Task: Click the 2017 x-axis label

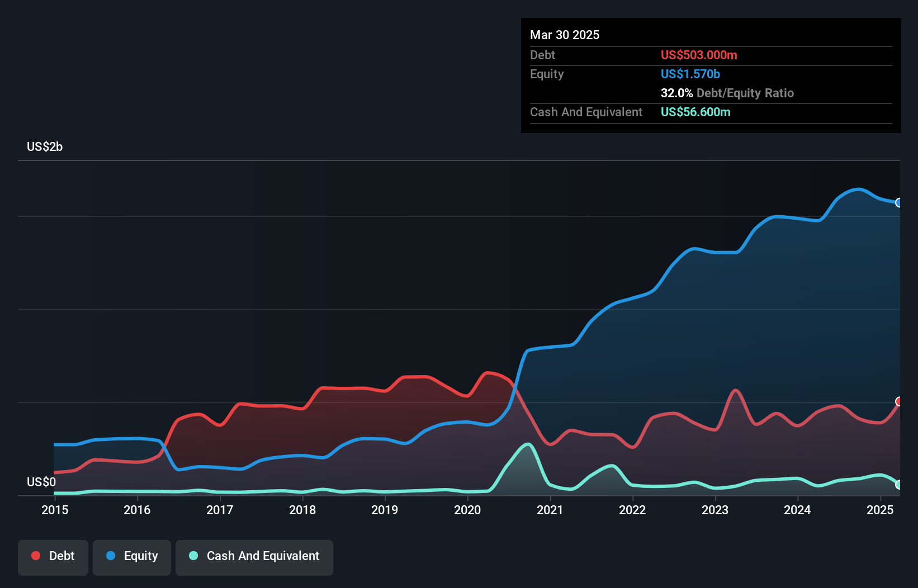Action: (x=220, y=510)
